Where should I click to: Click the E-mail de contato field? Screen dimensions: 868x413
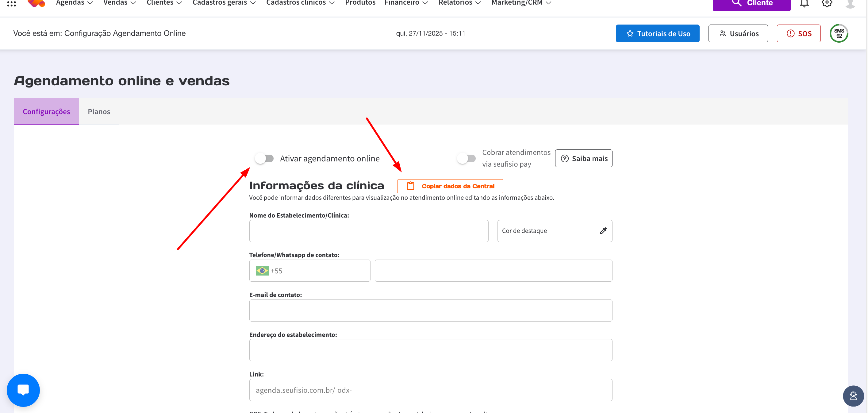pos(430,311)
